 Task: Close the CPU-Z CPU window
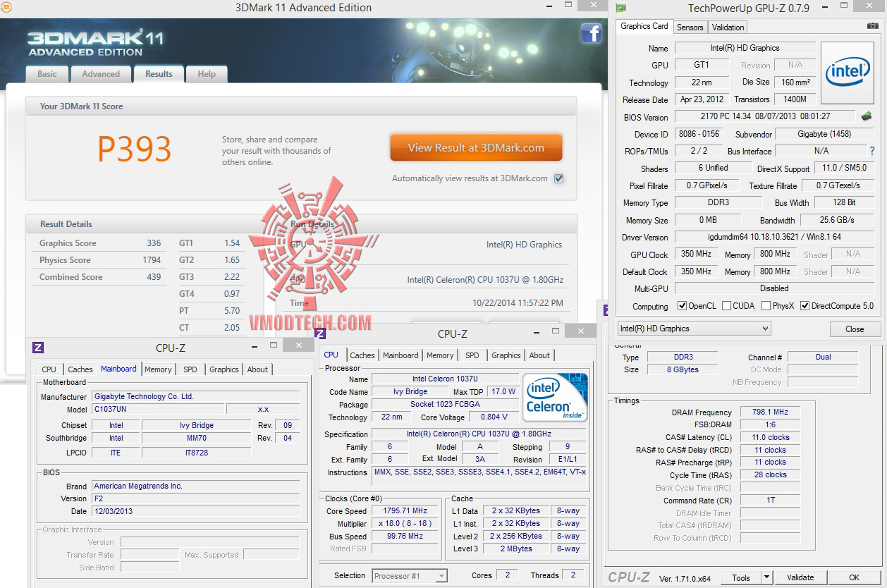[x=582, y=330]
